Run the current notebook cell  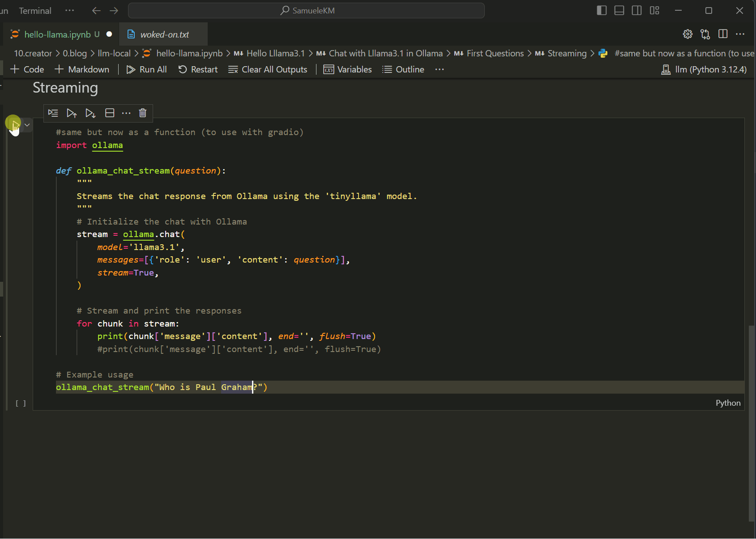point(13,123)
